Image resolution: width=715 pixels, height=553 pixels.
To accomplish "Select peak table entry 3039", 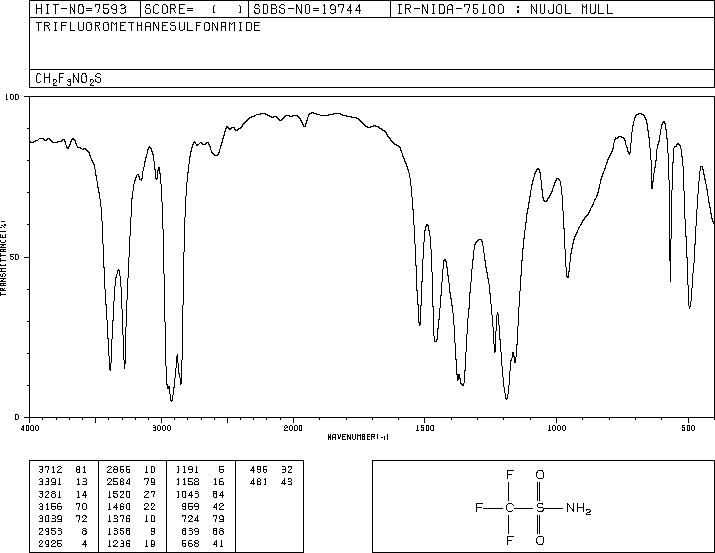I will click(x=50, y=519).
